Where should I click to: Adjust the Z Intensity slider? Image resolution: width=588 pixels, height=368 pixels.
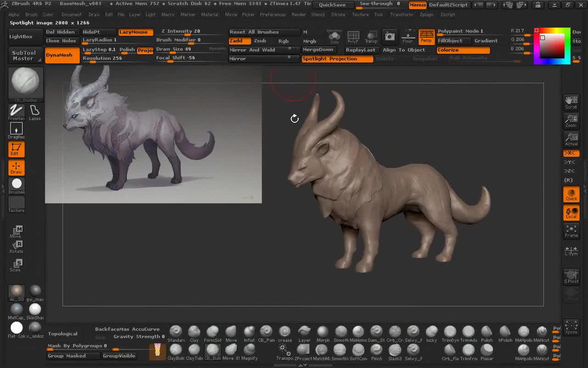pos(190,32)
